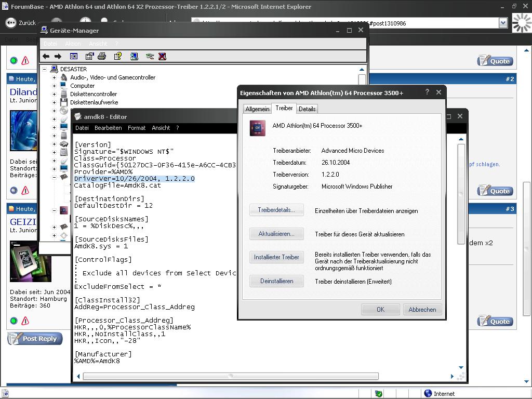Image resolution: width=532 pixels, height=399 pixels.
Task: Expand the Diskettenlaufwerke node
Action: point(54,102)
